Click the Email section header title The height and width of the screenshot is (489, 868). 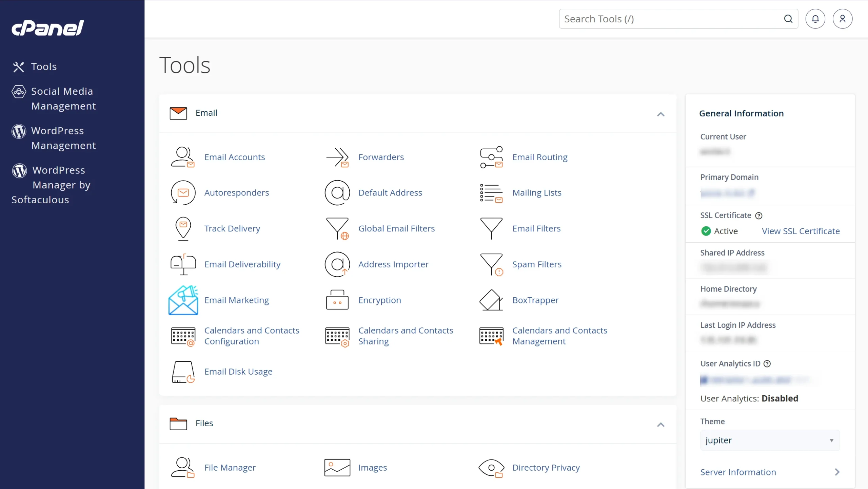[206, 113]
